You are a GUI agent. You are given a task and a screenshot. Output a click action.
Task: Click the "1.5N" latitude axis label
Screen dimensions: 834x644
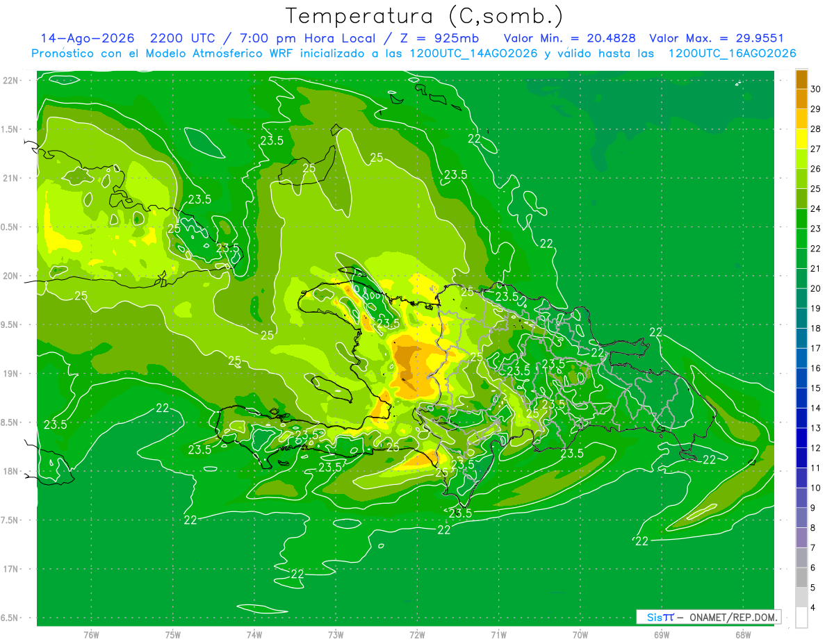pos(10,129)
